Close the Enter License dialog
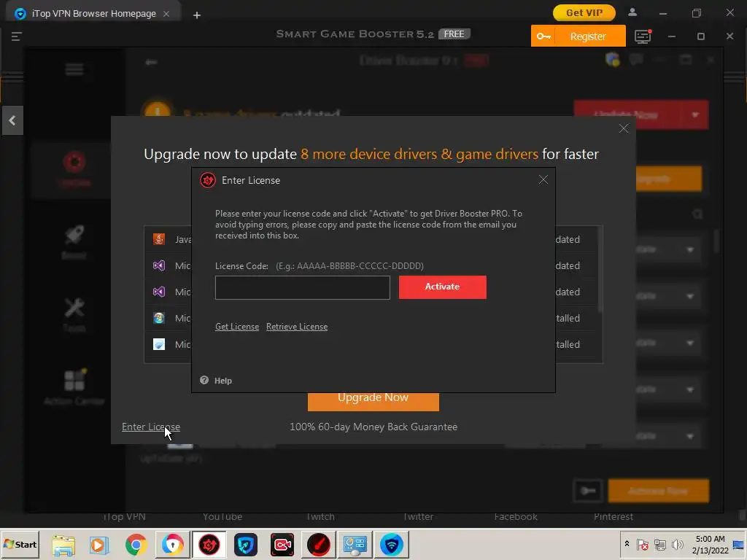Image resolution: width=747 pixels, height=560 pixels. click(543, 179)
